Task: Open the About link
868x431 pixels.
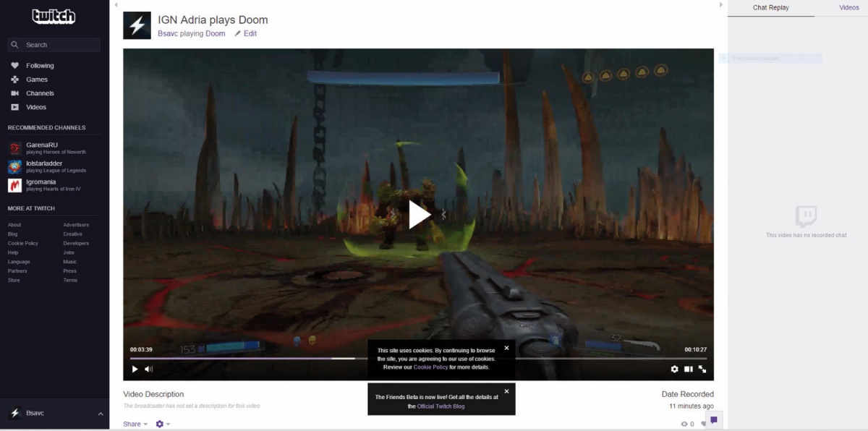Action: (14, 225)
